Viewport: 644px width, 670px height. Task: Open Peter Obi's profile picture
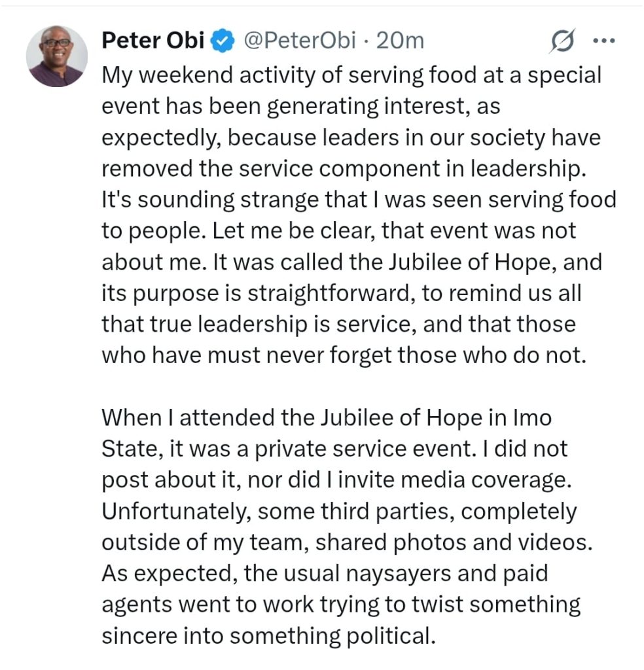tap(57, 56)
